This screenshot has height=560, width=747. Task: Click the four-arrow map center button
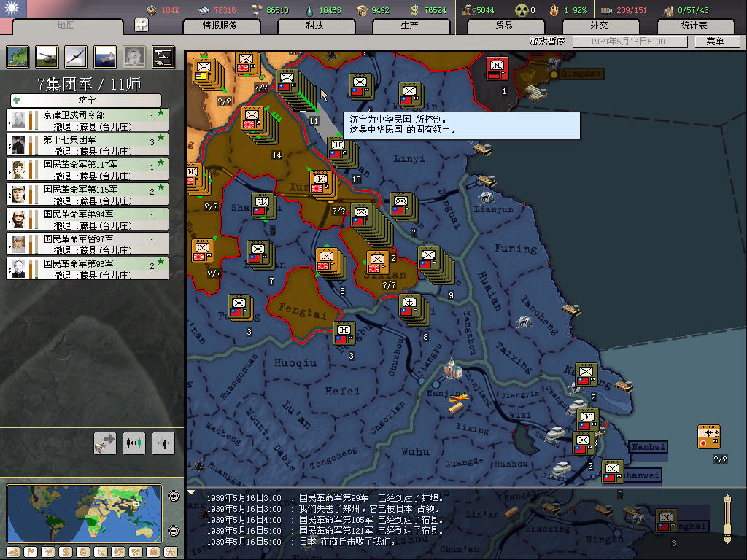(142, 25)
